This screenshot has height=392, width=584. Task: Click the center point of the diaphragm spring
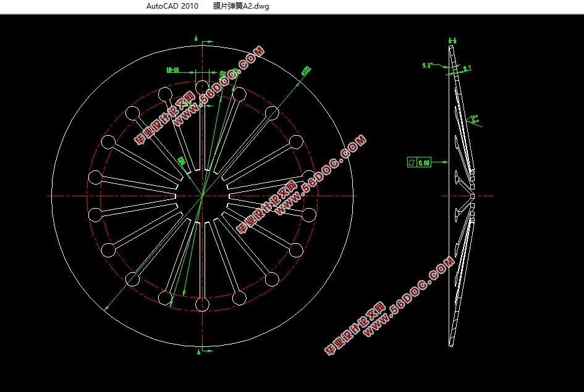[x=202, y=196]
